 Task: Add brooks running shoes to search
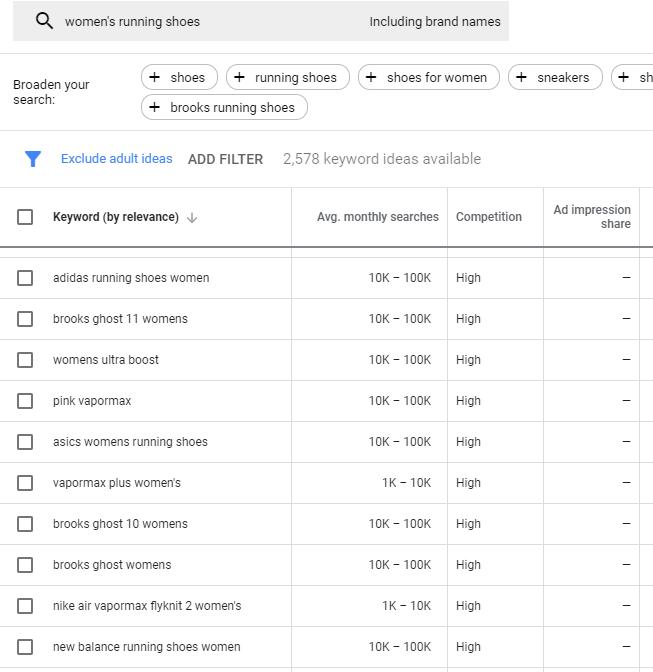225,107
